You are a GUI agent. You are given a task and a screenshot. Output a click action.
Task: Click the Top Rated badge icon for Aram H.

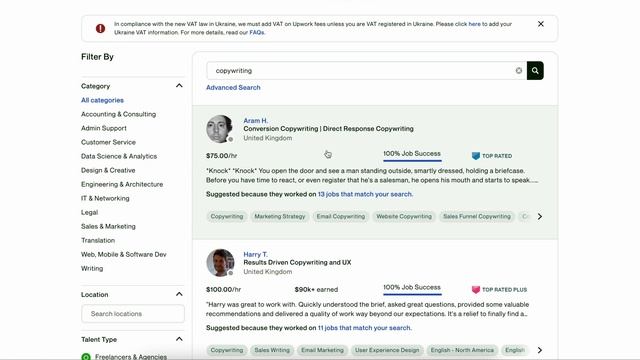[476, 156]
